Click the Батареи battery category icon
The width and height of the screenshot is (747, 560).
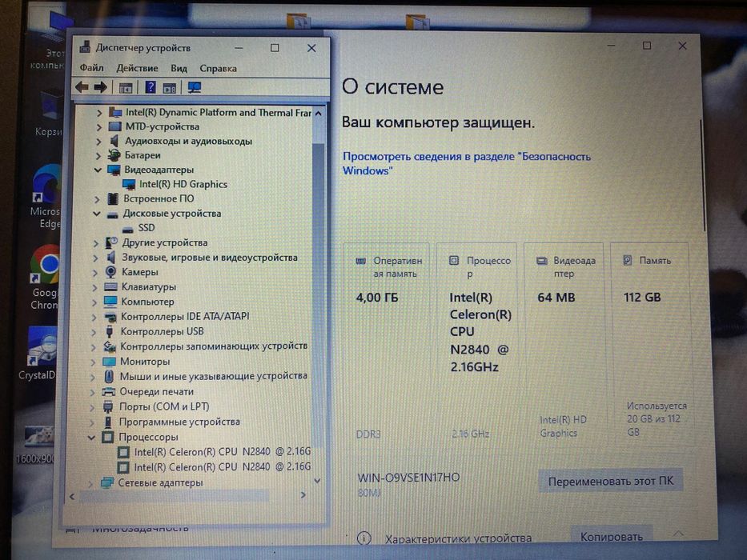point(114,155)
